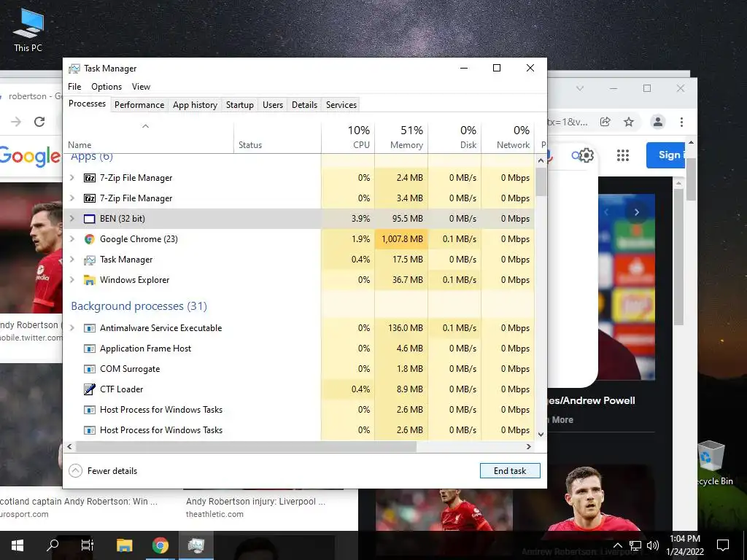This screenshot has height=560, width=747.
Task: Open the notification center icon
Action: (723, 545)
